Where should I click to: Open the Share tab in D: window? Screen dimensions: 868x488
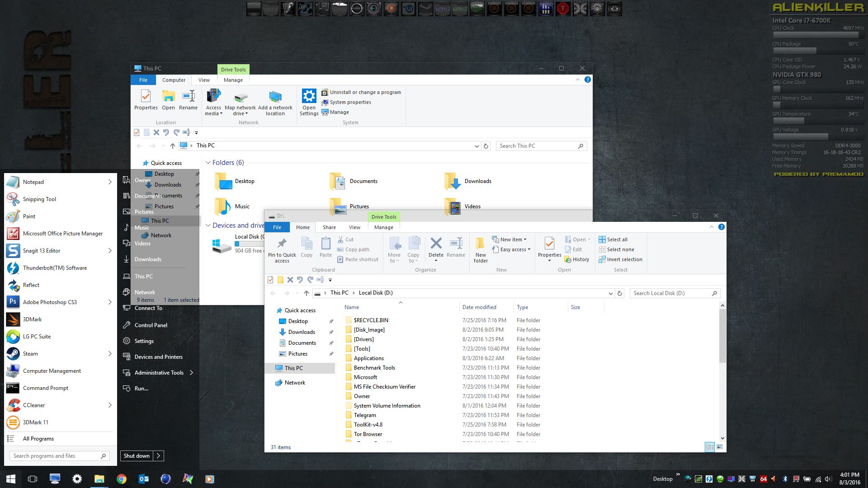[x=329, y=227]
